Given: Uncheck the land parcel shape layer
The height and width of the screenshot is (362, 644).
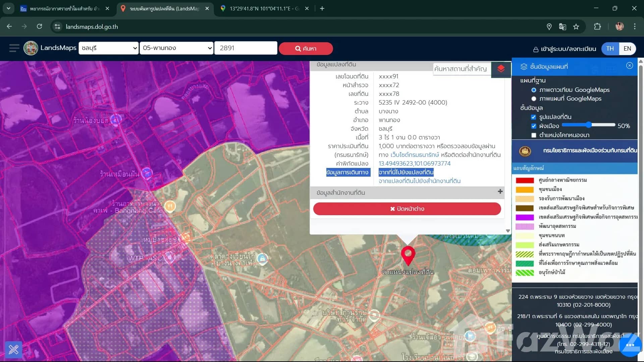Looking at the screenshot, I should click(534, 117).
